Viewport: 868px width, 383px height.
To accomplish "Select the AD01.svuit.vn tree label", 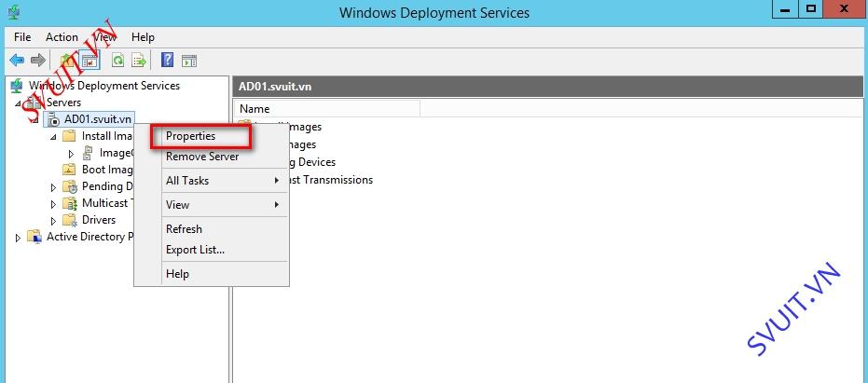I will (98, 119).
